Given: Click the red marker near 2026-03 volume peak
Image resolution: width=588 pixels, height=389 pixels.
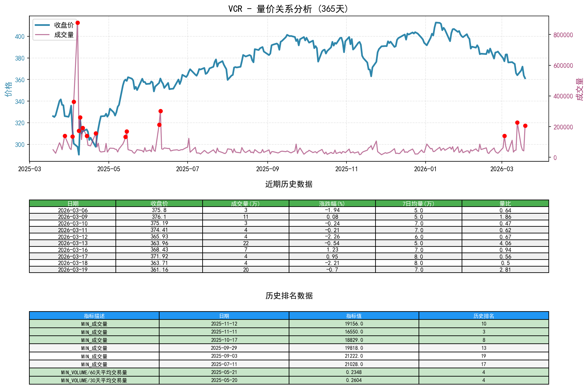Looking at the screenshot, I should click(x=517, y=122).
